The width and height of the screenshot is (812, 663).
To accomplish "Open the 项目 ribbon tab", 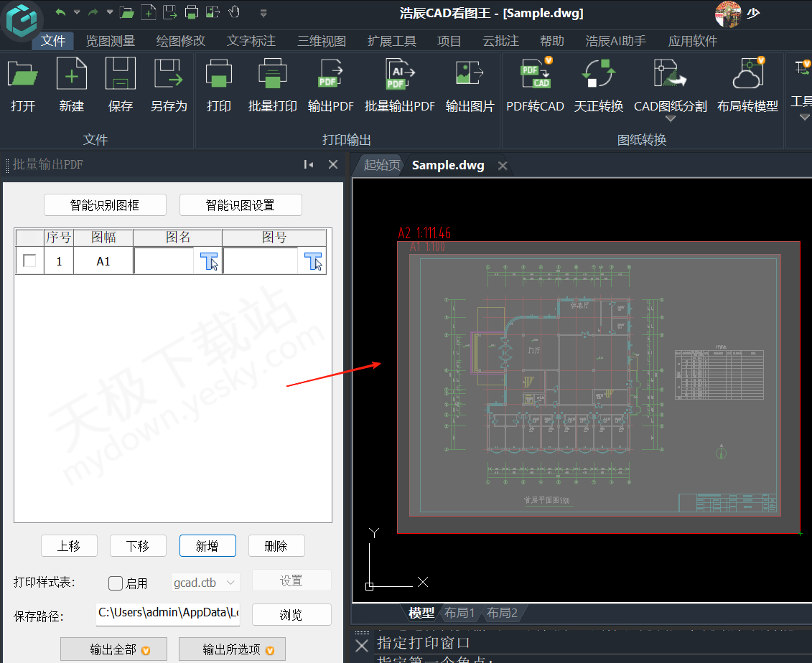I will click(449, 41).
